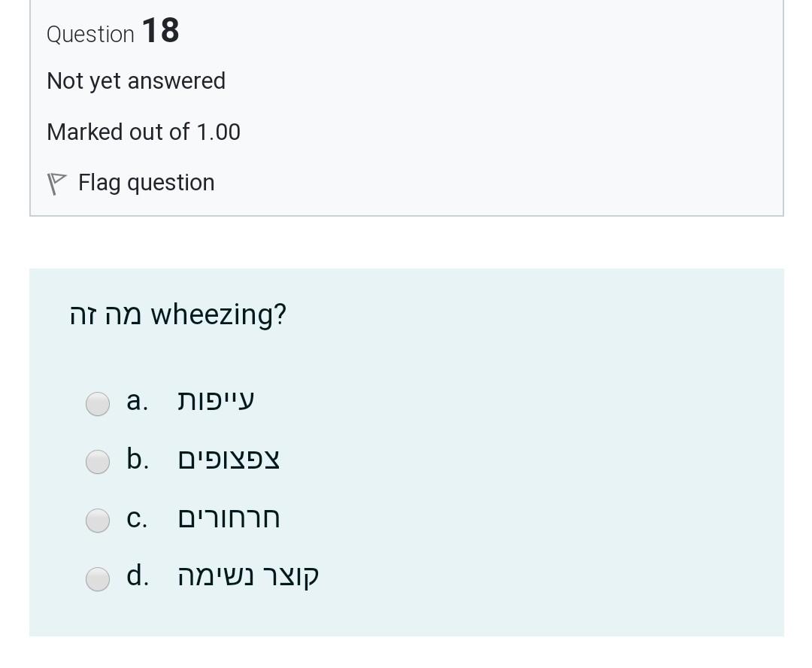Select radio button for option b
812x668 pixels.
click(x=98, y=462)
